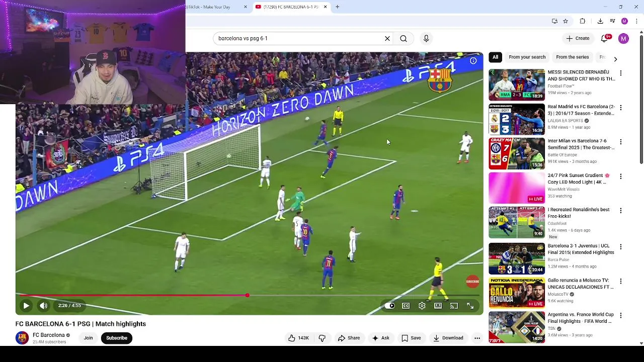Cast video using the Play on TV icon
The width and height of the screenshot is (644, 362).
(454, 306)
